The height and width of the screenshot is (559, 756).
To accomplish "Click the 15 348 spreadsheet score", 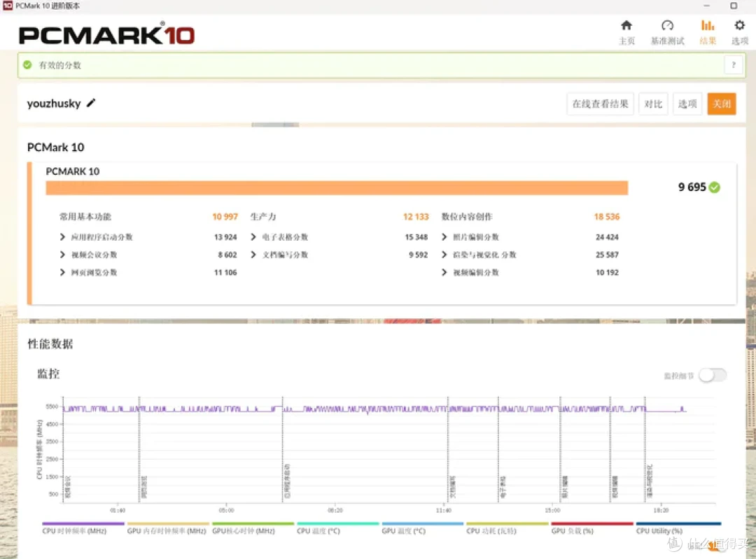I will (416, 237).
